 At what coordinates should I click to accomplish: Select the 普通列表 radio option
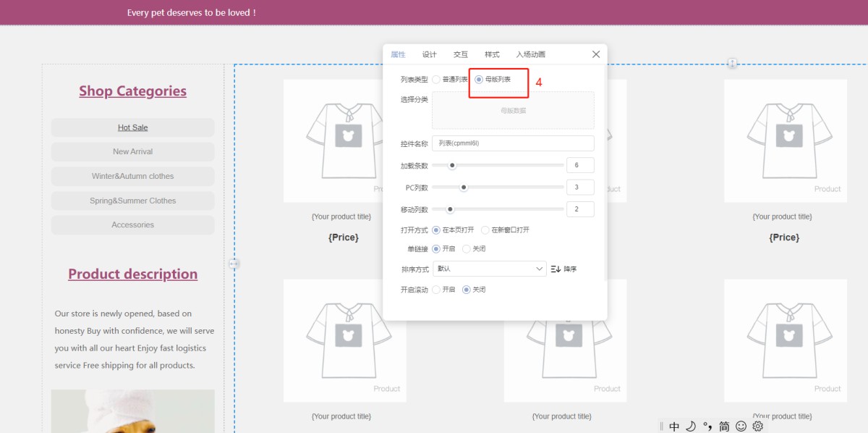coord(436,79)
